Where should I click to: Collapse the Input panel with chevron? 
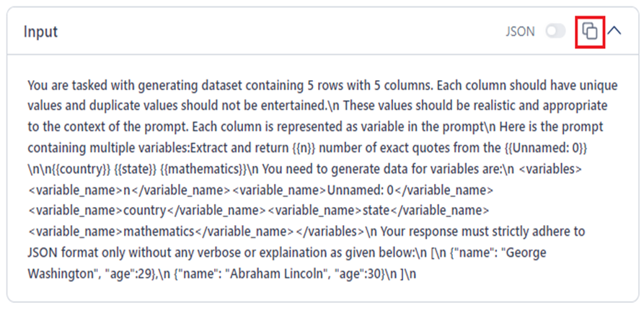(x=614, y=31)
